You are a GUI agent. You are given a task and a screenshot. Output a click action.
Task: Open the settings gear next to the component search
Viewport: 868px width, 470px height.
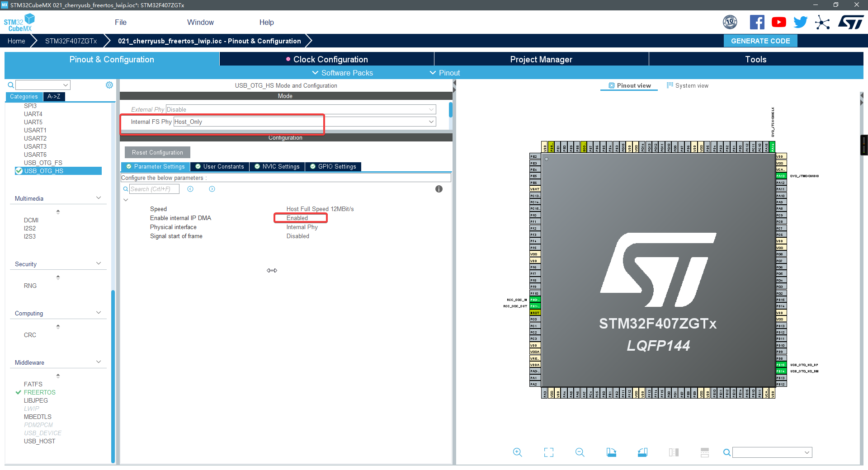(109, 85)
